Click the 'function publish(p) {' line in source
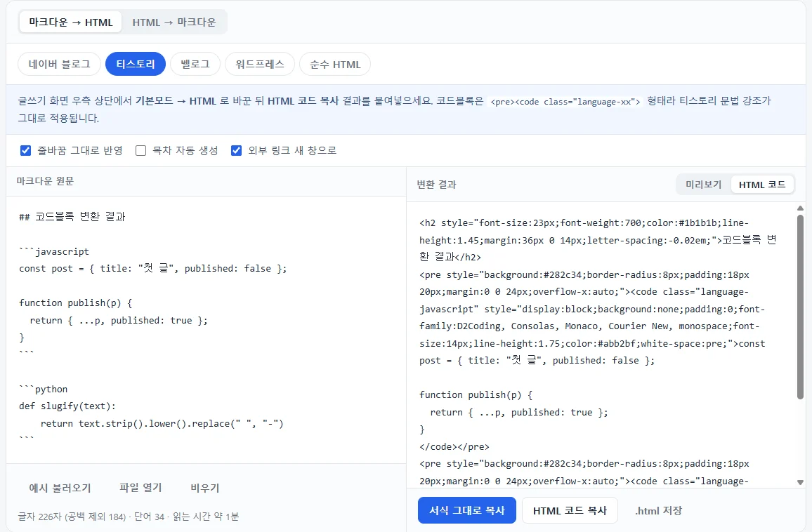Image resolution: width=812 pixels, height=532 pixels. point(76,302)
